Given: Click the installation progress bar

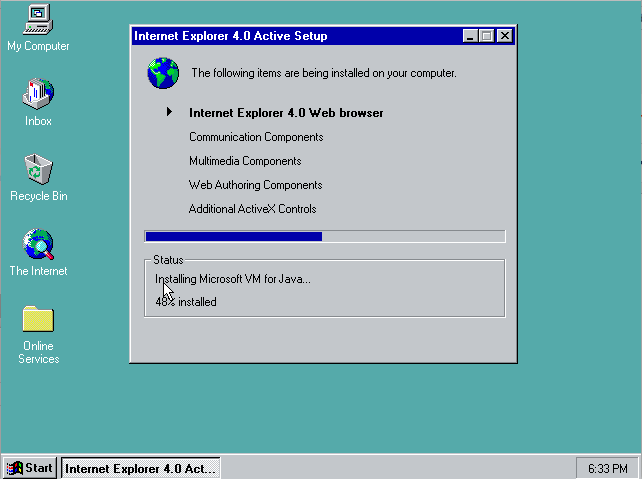Looking at the screenshot, I should point(325,237).
